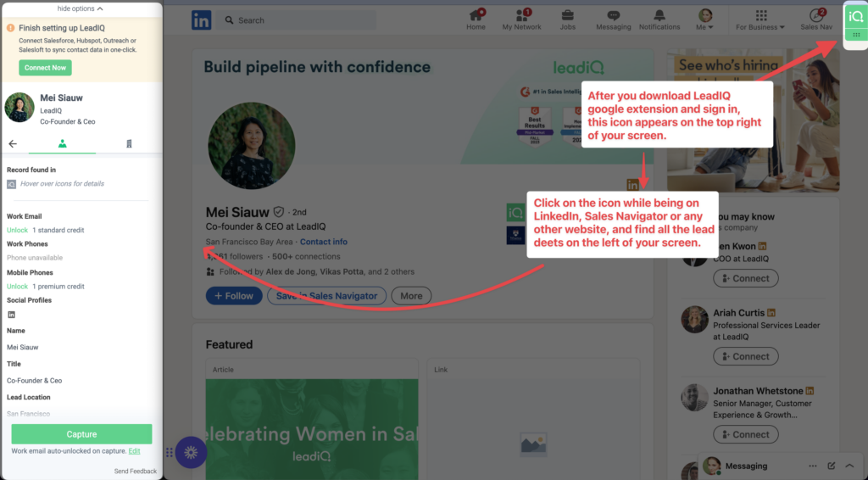Collapse the LeadIQ hide options chevron

pyautogui.click(x=100, y=8)
